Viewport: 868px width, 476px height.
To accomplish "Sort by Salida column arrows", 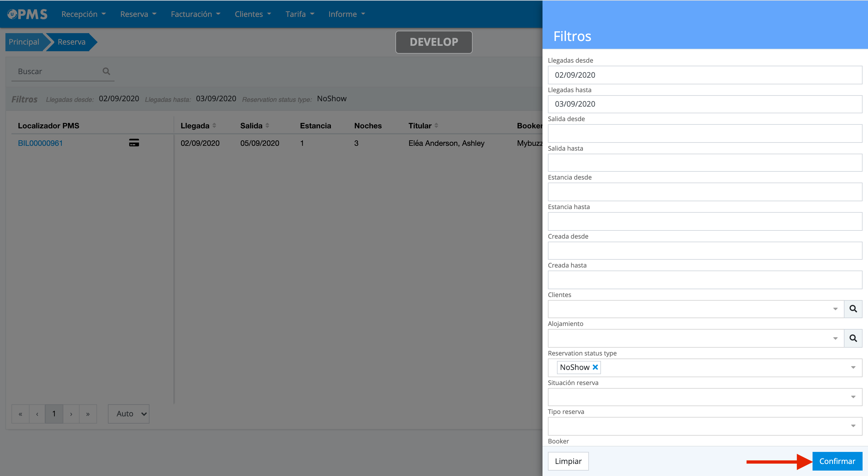I will pyautogui.click(x=267, y=126).
